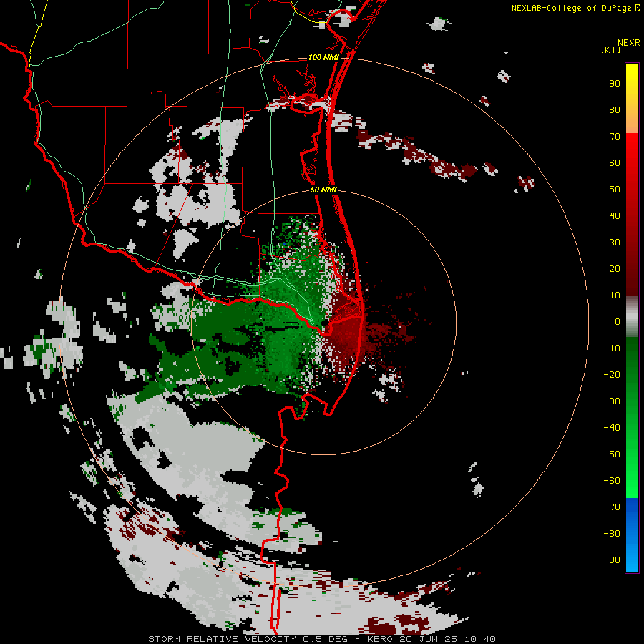Click the STORM RELATIVE VELOCITY caption text
Viewport: 644px width, 644px height.
tap(222, 639)
